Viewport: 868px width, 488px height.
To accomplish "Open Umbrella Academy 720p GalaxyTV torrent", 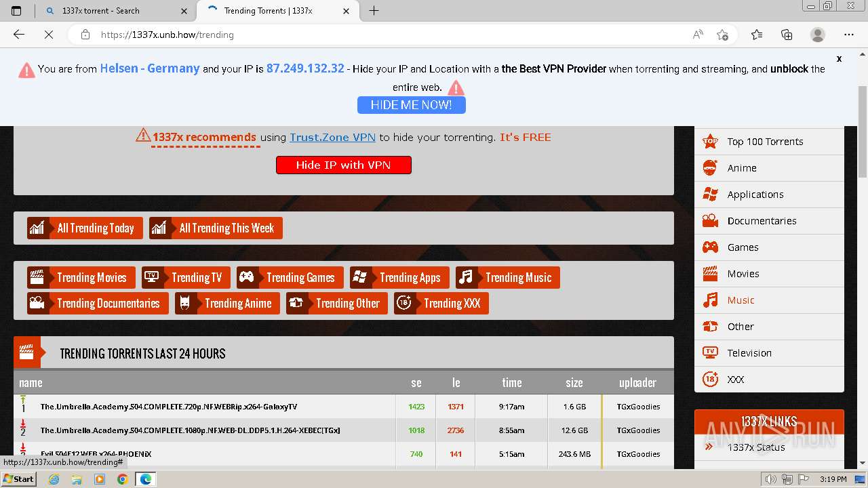I will coord(168,407).
